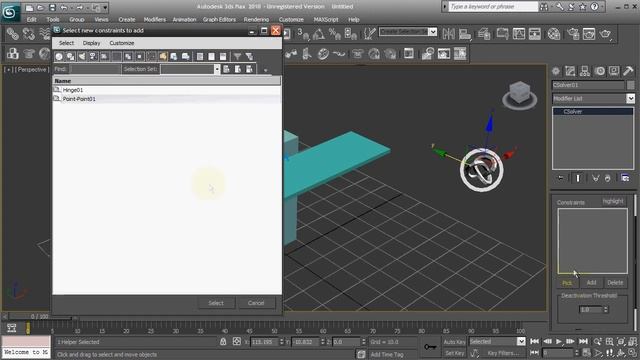Go to the start frame
Screen dimensions: 640x360
click(534, 341)
